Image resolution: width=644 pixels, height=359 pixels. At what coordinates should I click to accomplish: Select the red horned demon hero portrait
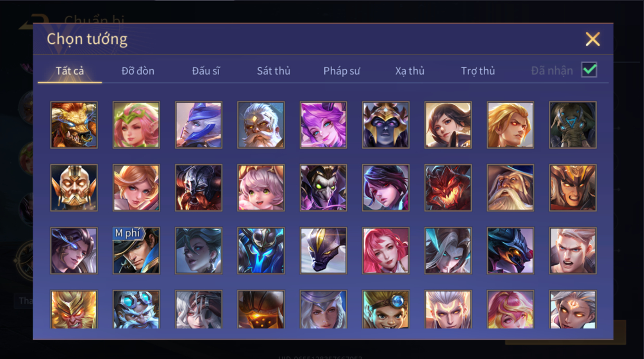click(448, 188)
